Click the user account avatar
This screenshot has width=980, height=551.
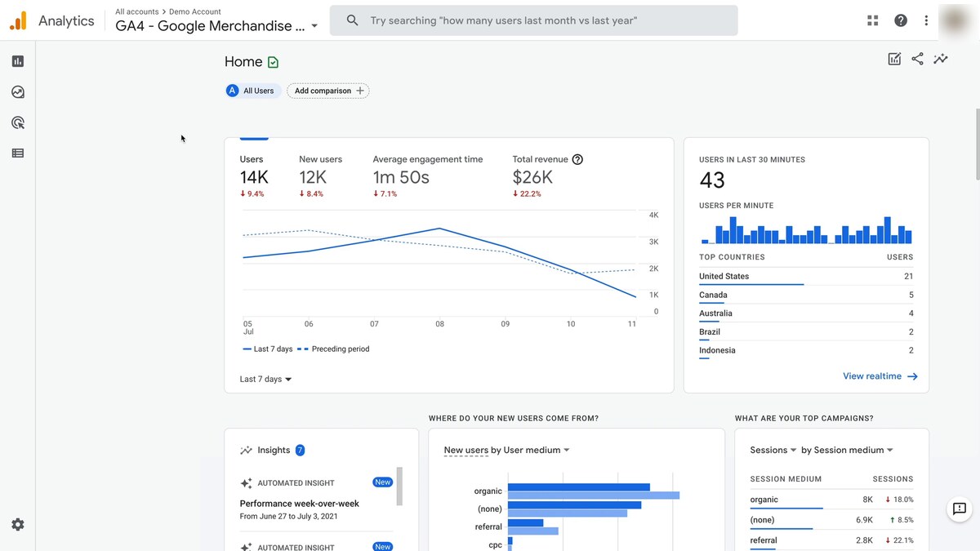[x=955, y=20]
